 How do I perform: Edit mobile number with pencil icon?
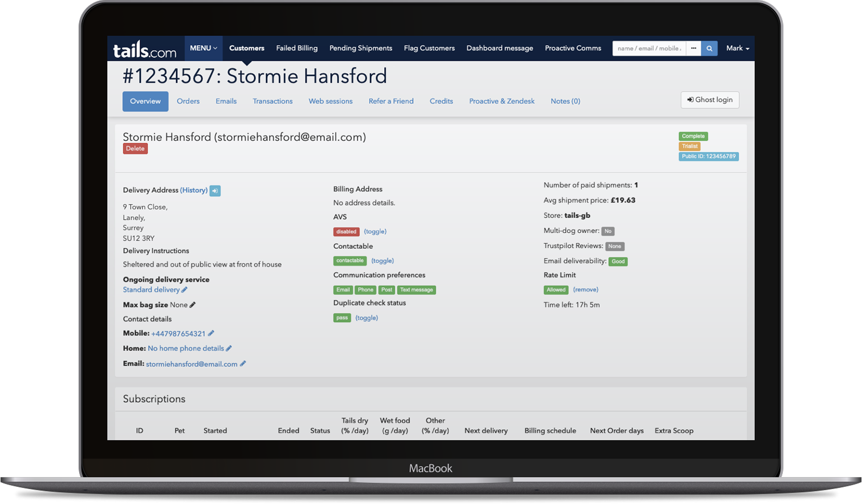point(211,333)
